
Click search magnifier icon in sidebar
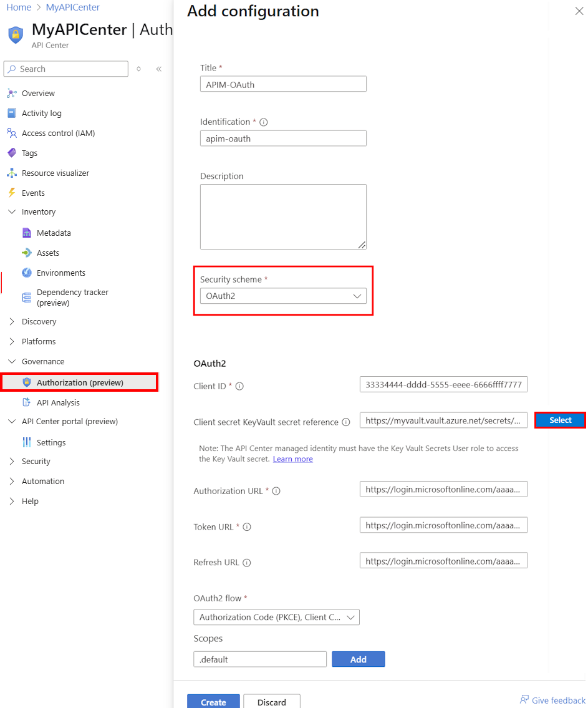point(12,69)
